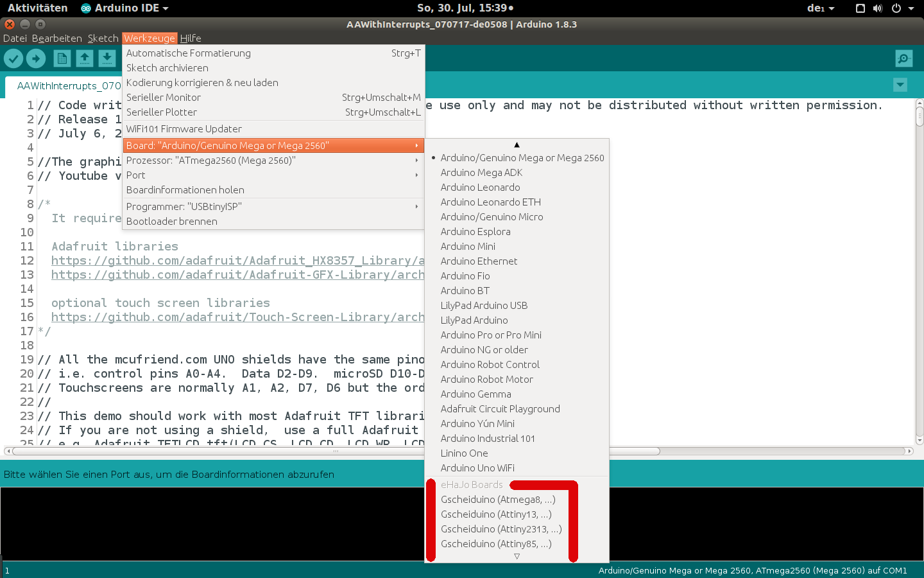Image resolution: width=924 pixels, height=578 pixels.
Task: Choose Arduino Robot Motor board
Action: coord(517,380)
